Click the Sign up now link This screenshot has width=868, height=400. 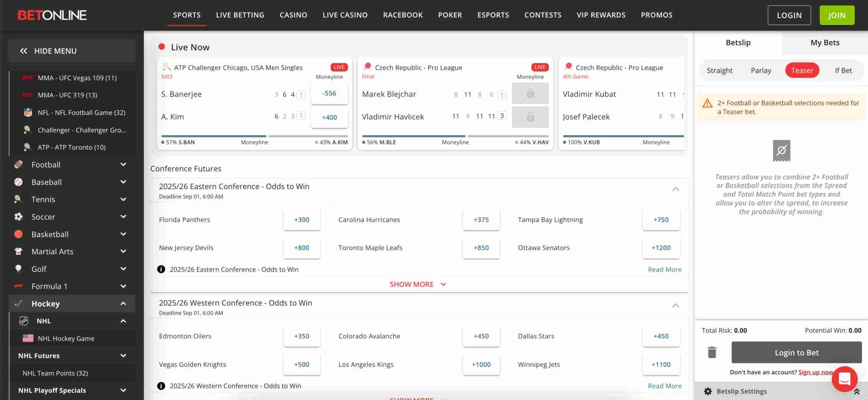coord(815,372)
